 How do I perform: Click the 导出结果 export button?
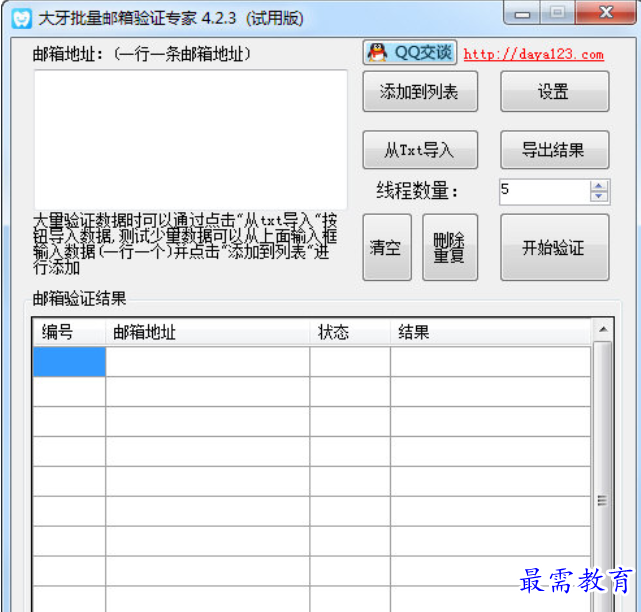554,150
